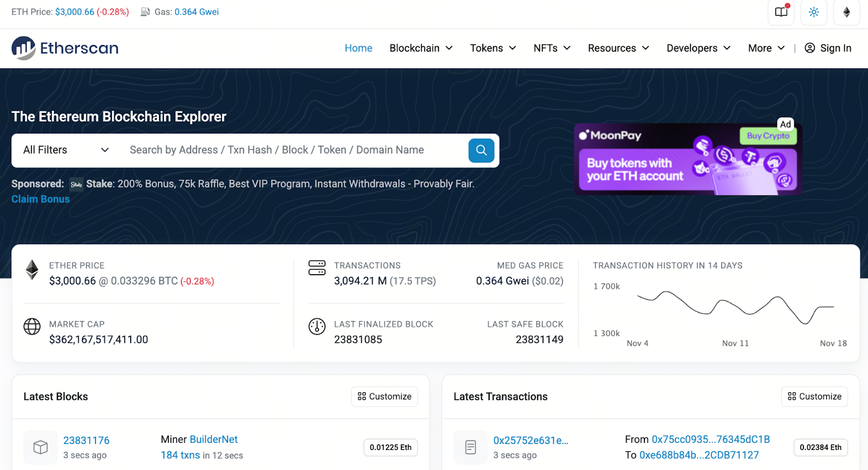Expand the All Filters dropdown
The height and width of the screenshot is (470, 868).
pos(66,150)
